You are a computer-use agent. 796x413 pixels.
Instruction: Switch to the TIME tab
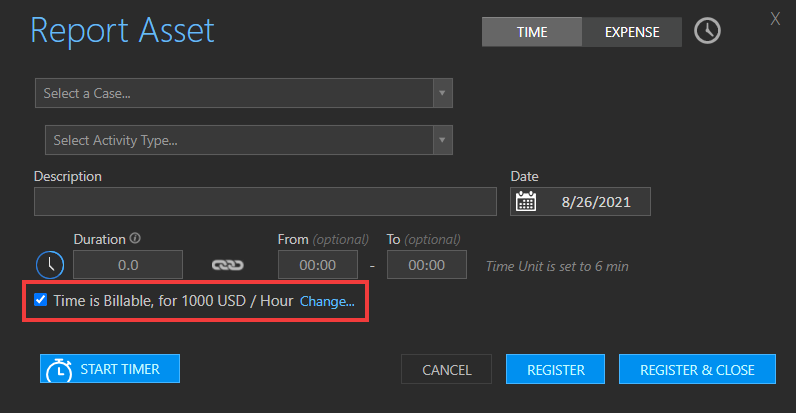532,32
